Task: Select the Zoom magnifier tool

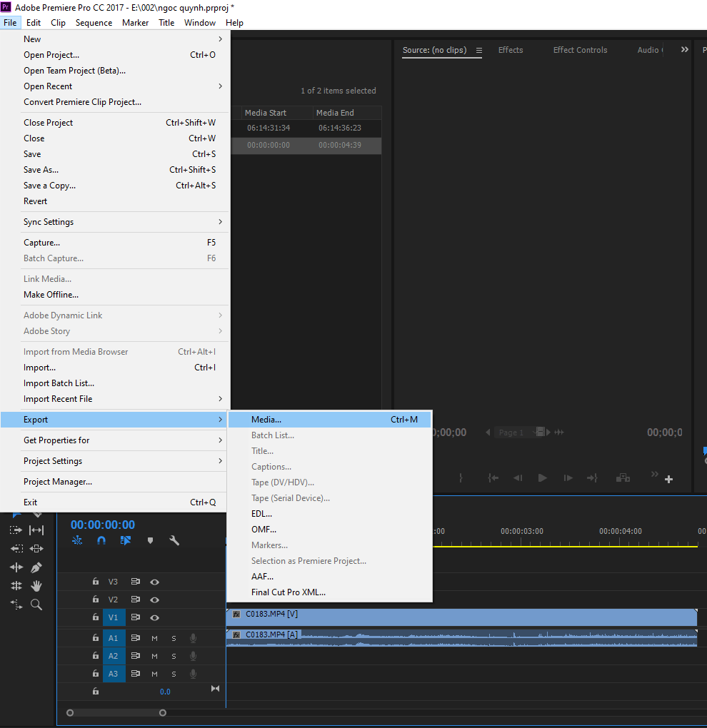Action: click(36, 605)
